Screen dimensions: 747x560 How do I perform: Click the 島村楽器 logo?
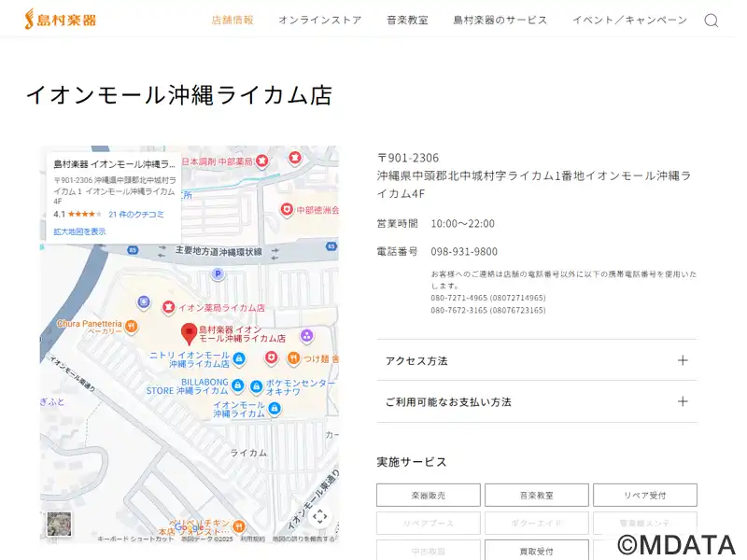(62, 20)
